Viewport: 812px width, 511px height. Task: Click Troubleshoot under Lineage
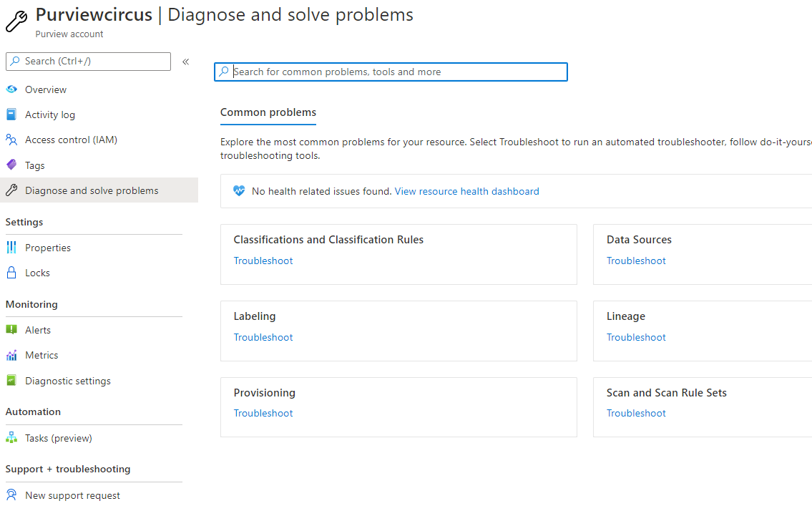(636, 337)
